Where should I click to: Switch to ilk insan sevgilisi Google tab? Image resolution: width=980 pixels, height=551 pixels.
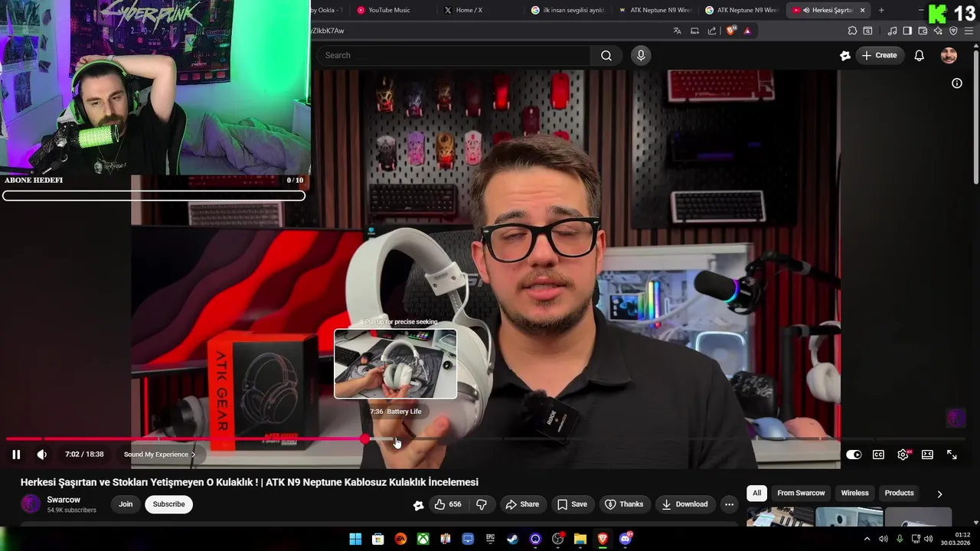568,10
